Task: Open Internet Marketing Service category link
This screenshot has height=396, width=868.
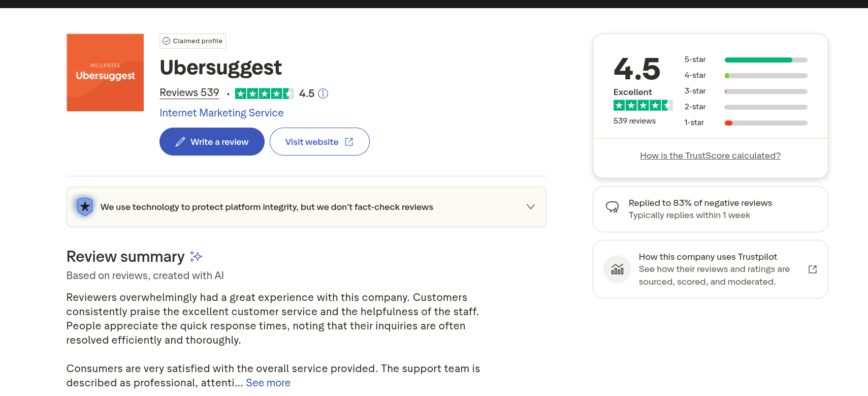Action: [x=221, y=113]
